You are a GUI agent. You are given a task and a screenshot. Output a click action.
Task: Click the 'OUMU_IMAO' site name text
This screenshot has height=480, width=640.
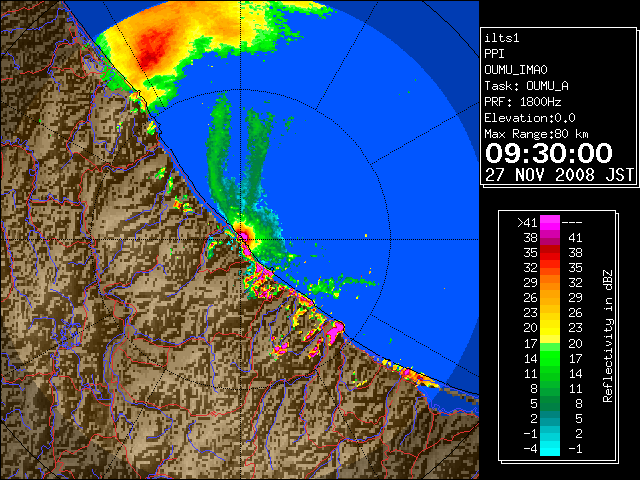pos(516,70)
